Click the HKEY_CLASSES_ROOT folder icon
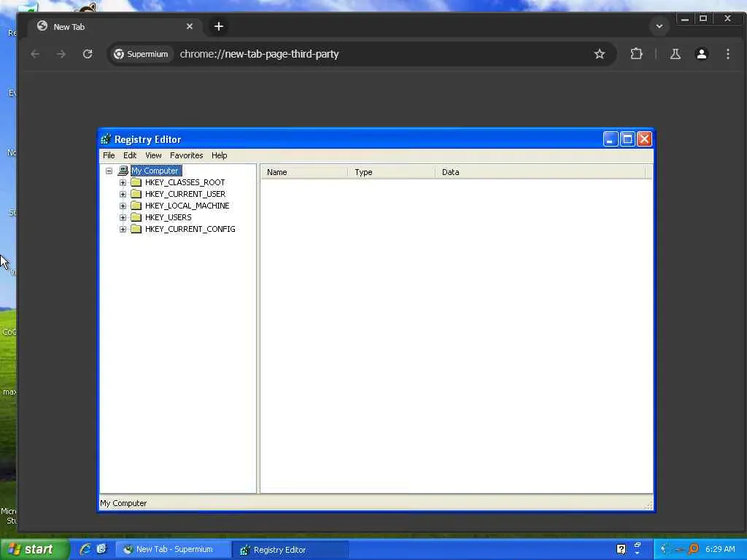Image resolution: width=747 pixels, height=560 pixels. click(x=136, y=182)
